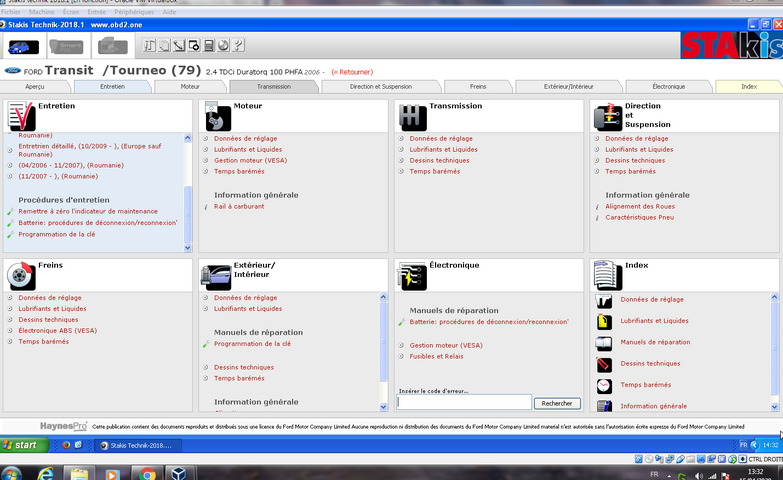Open VirtualBox on host taskbar
The image size is (783, 480).
[x=178, y=473]
